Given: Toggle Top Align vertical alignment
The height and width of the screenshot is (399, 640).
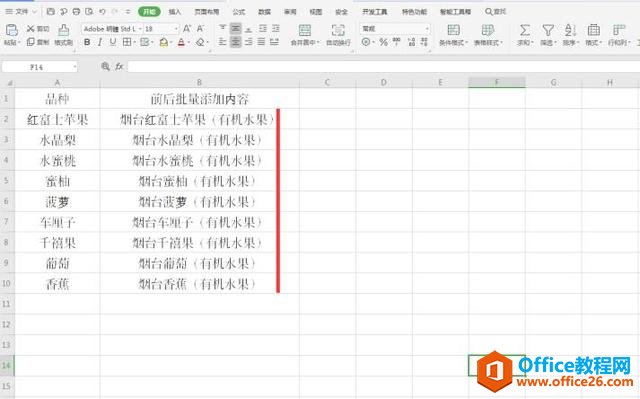Looking at the screenshot, I should pos(222,29).
